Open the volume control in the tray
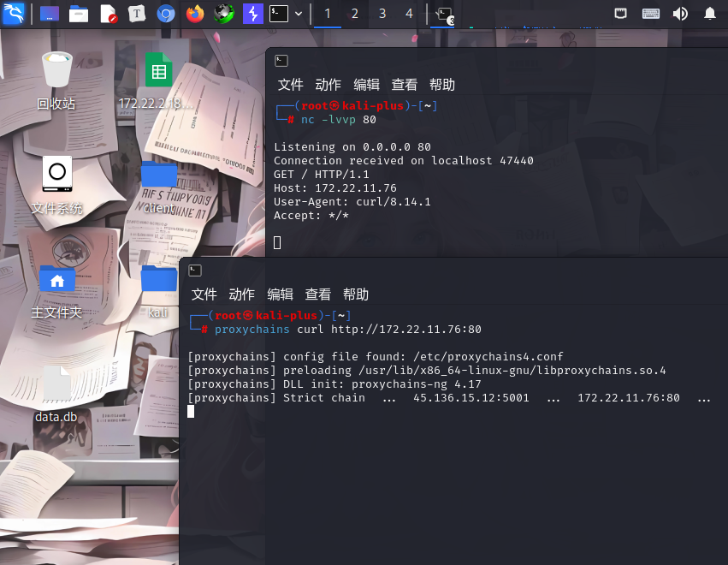Image resolution: width=728 pixels, height=565 pixels. pos(680,14)
